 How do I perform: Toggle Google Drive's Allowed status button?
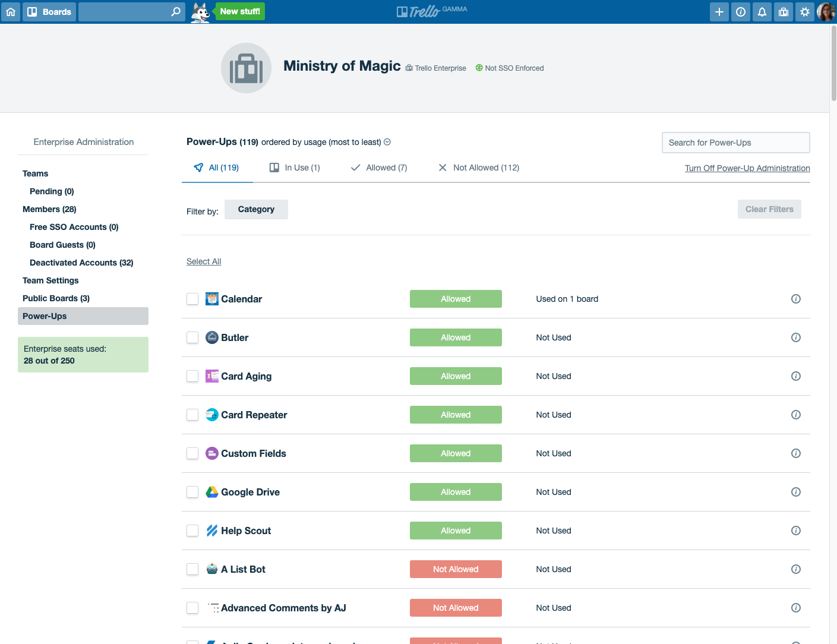point(456,492)
